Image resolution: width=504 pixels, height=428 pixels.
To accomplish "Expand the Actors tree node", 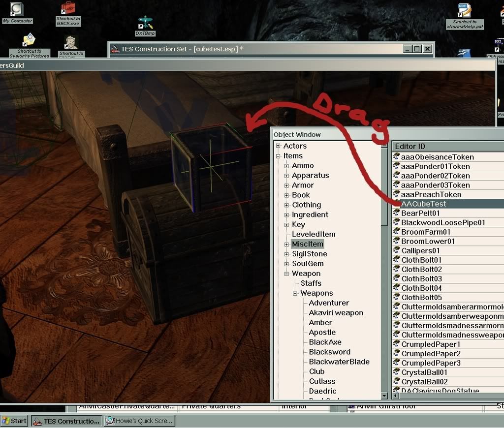I will 279,146.
